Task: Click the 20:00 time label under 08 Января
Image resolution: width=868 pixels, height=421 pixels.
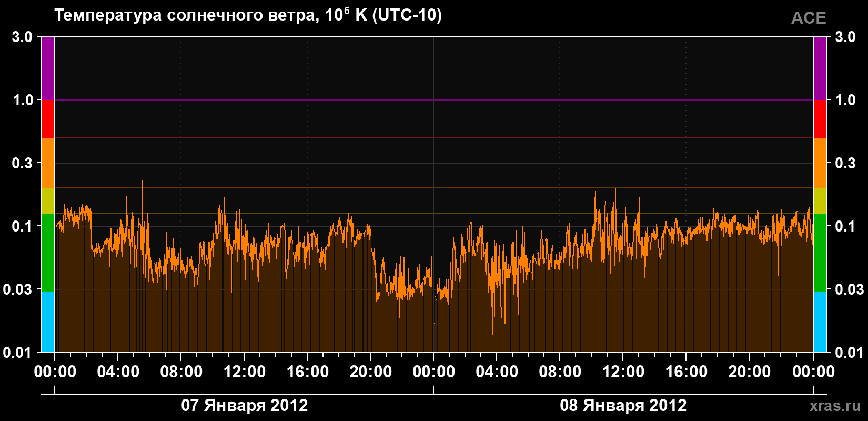Action: pos(750,372)
